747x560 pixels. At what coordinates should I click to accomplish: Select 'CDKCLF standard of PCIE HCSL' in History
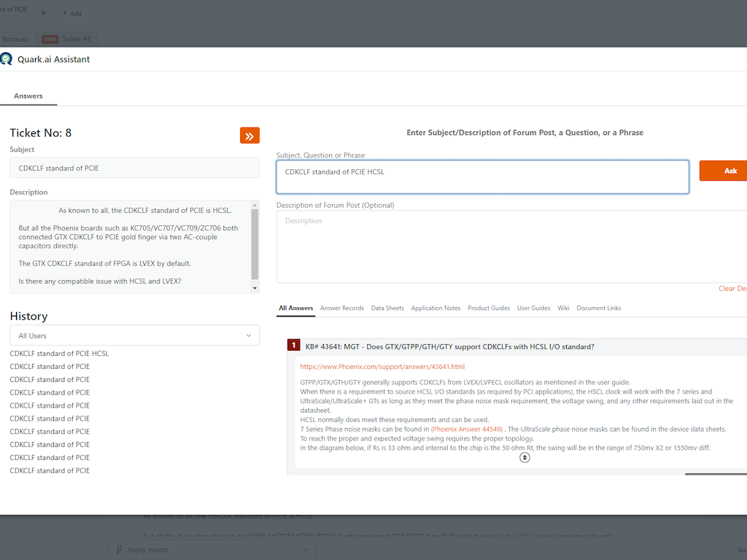(59, 354)
